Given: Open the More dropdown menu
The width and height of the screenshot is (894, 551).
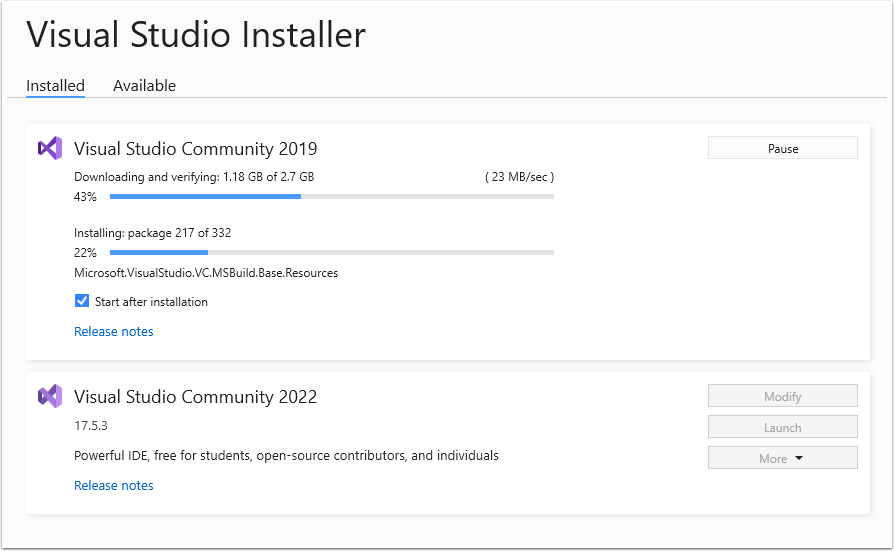Looking at the screenshot, I should point(782,458).
